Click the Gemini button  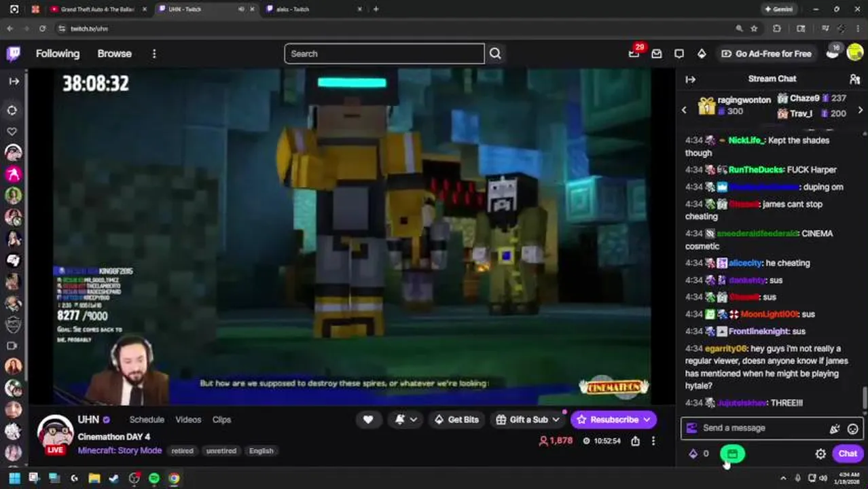coord(779,10)
